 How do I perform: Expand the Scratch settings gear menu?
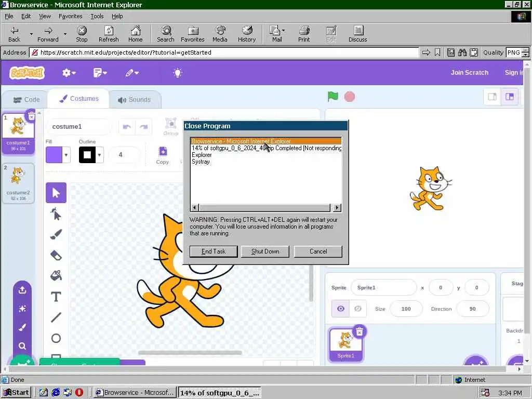tap(69, 73)
